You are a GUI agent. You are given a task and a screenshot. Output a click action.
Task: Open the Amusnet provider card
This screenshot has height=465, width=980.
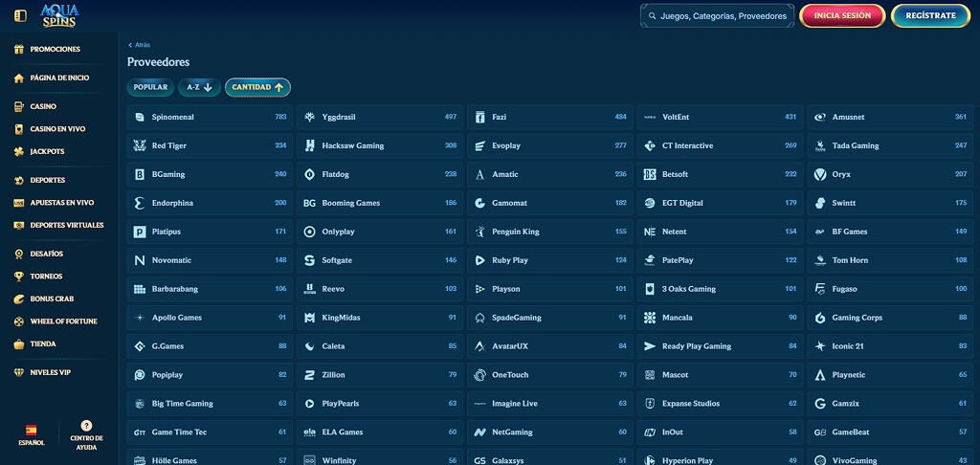[890, 118]
